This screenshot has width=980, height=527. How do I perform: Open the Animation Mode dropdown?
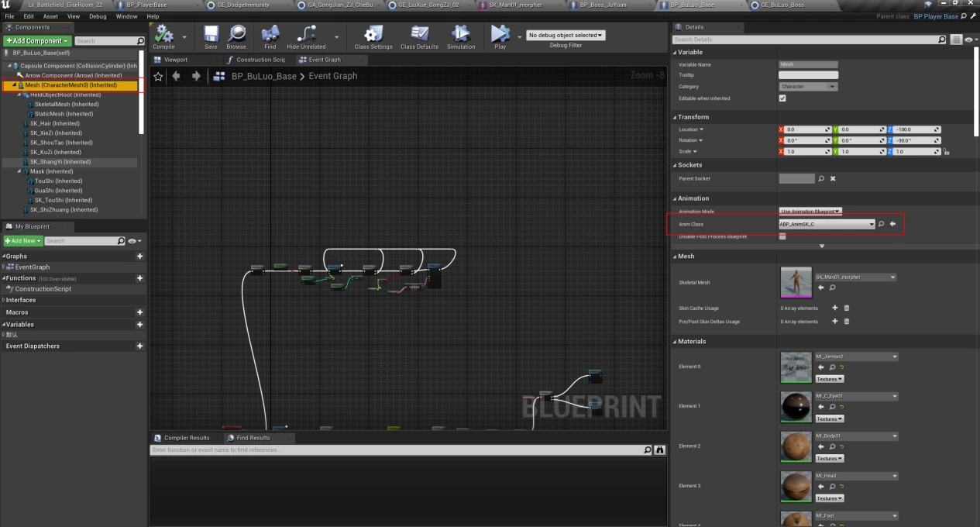810,212
